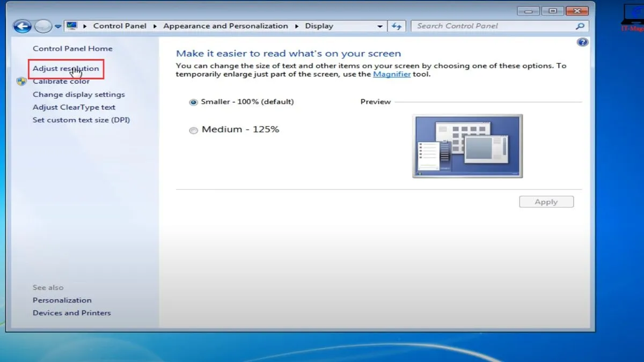Click the Control Panel icon in the address bar

pos(72,26)
